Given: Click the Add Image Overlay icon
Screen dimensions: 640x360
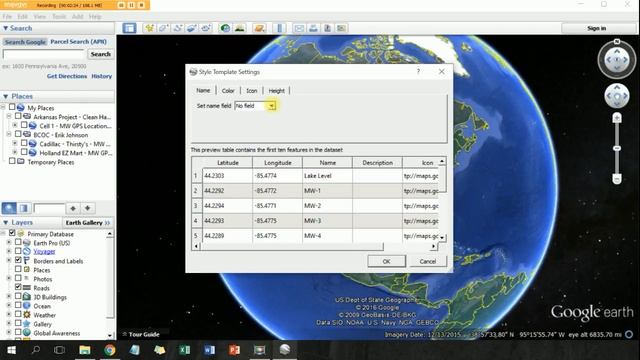Looking at the screenshot, I should [192, 28].
